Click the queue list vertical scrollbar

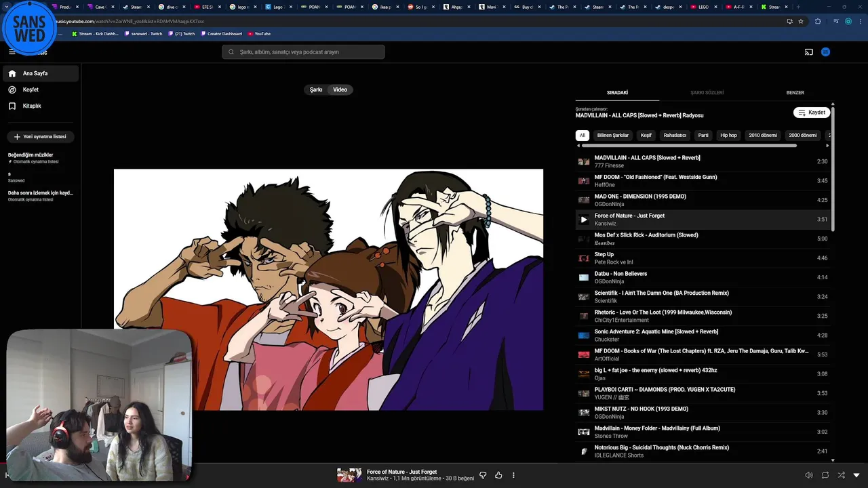click(832, 169)
